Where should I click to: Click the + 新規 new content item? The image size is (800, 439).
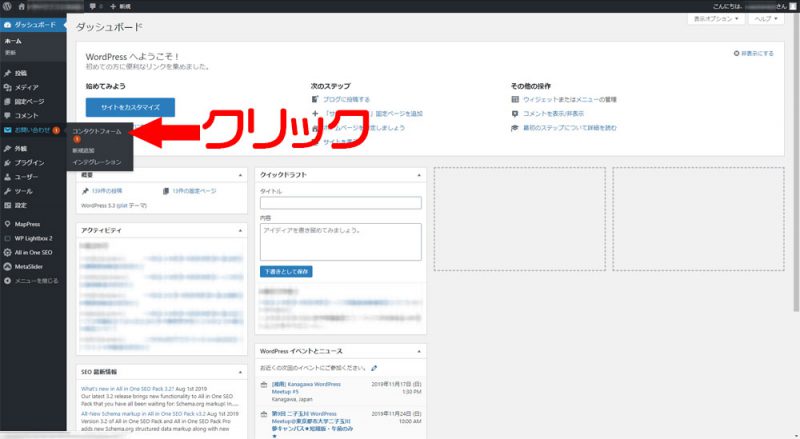120,6
